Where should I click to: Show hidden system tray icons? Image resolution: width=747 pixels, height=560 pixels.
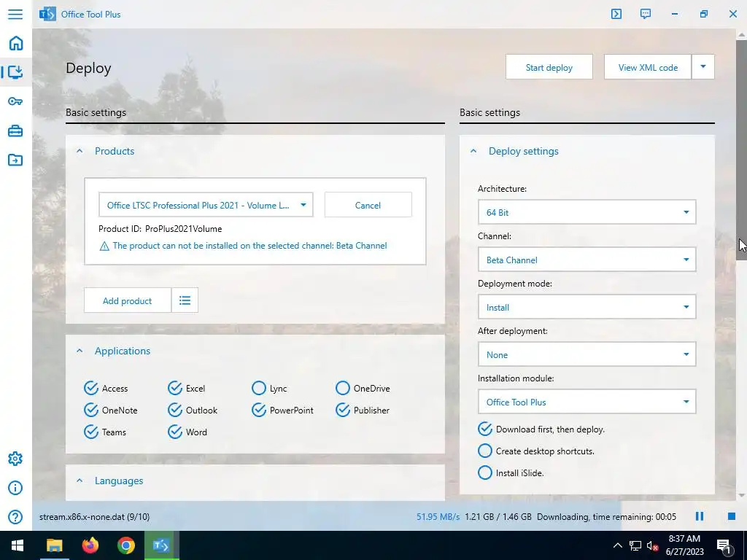coord(617,545)
